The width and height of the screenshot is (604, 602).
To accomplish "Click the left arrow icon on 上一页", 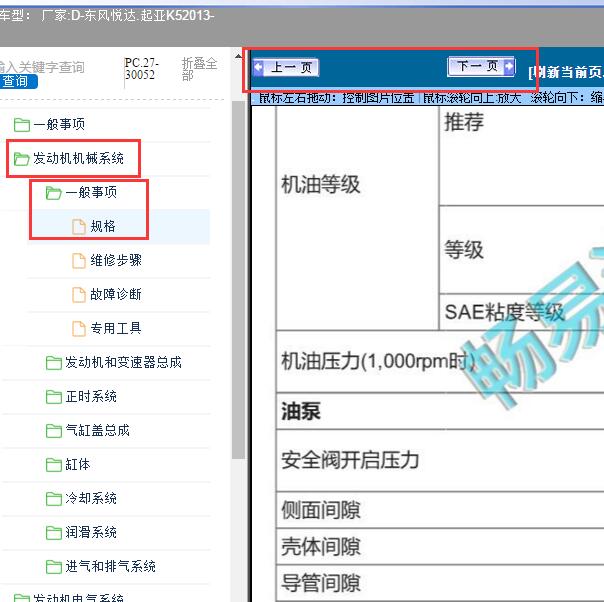I will coord(258,67).
